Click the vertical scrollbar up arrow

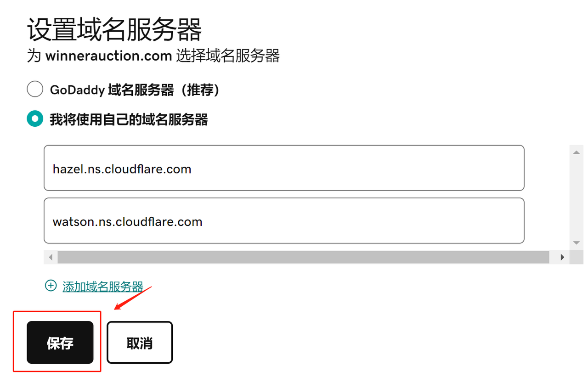(x=576, y=152)
